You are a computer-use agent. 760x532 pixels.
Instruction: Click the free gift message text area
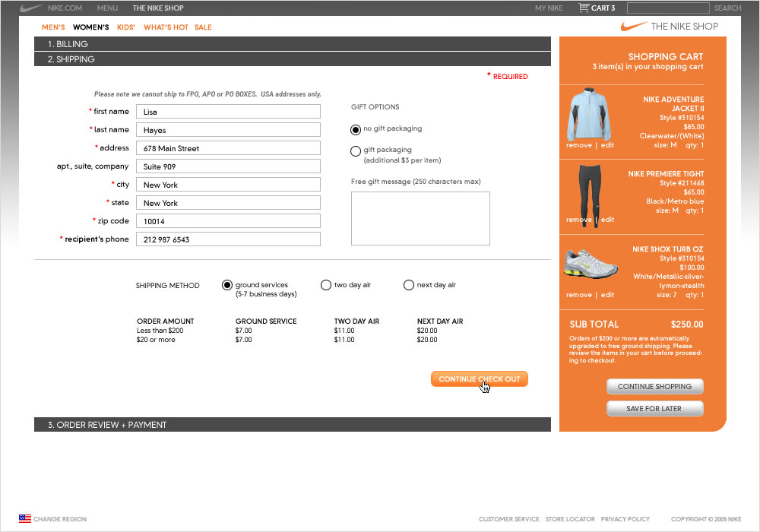pyautogui.click(x=420, y=219)
